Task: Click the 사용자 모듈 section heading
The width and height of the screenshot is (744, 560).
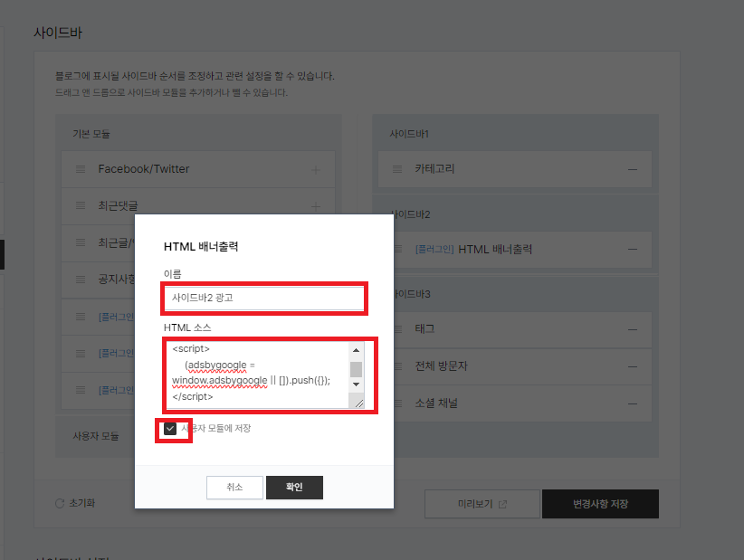Action: (x=96, y=436)
